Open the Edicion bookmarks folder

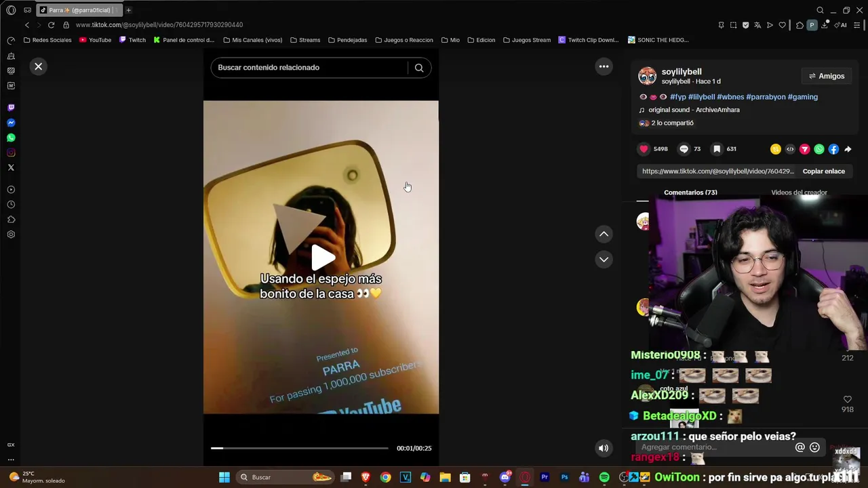pyautogui.click(x=481, y=40)
